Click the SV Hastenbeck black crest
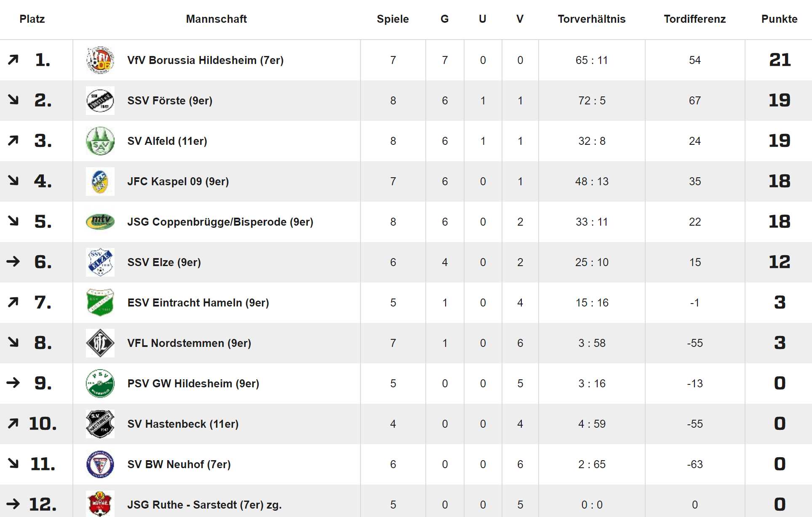Viewport: 812px width, 517px height. [x=100, y=424]
